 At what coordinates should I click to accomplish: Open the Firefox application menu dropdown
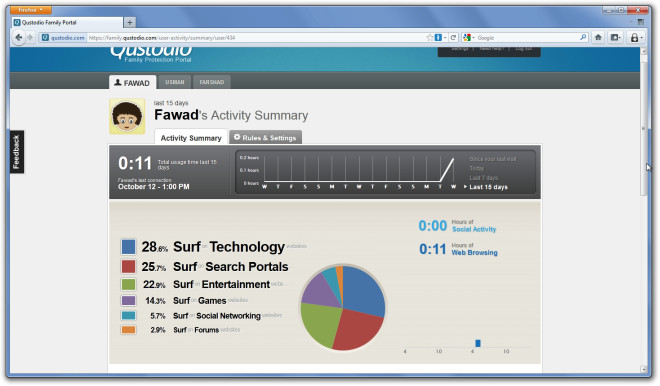coord(30,10)
